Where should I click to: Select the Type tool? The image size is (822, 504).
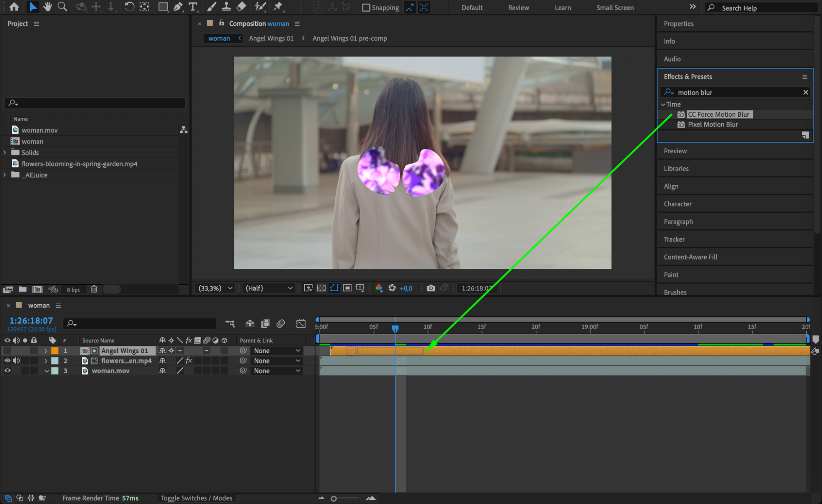[x=192, y=7]
